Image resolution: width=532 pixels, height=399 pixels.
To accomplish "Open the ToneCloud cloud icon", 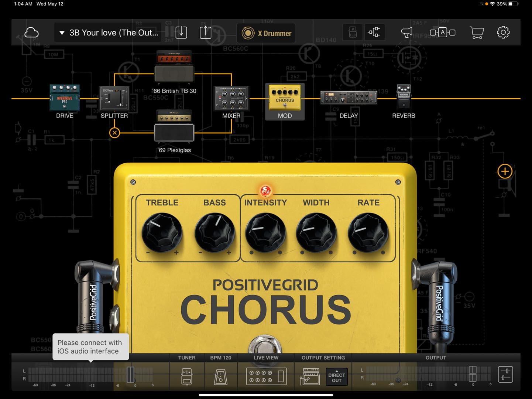I will click(x=31, y=33).
